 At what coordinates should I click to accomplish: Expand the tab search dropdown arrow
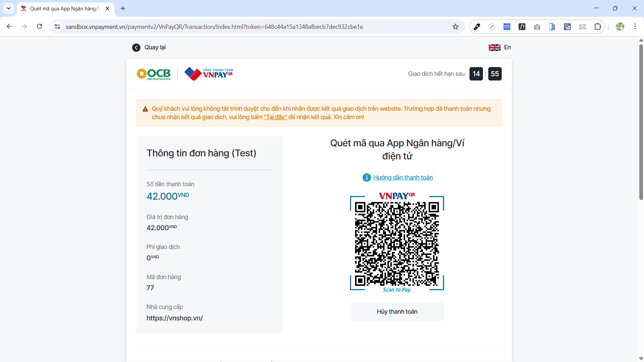click(x=9, y=8)
